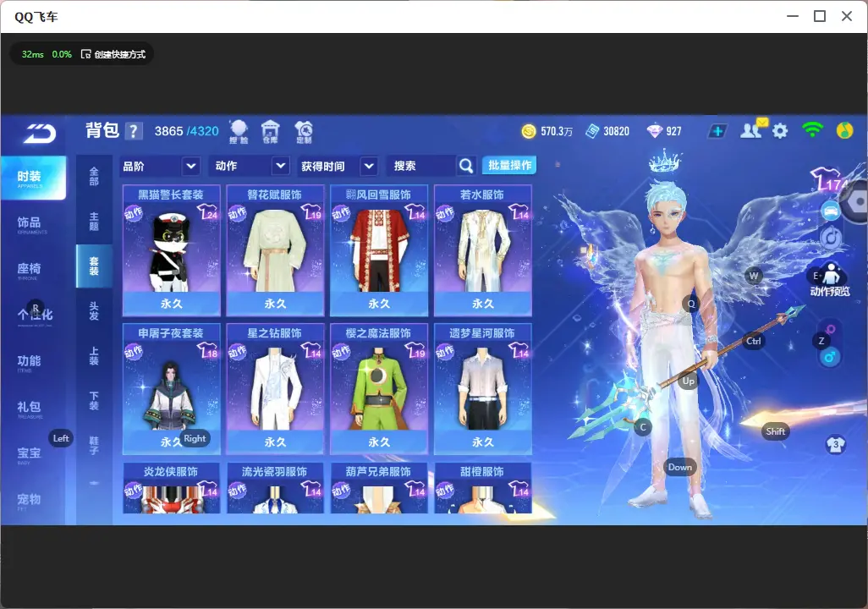Select the 全部 all subcategory
868x609 pixels.
94,177
